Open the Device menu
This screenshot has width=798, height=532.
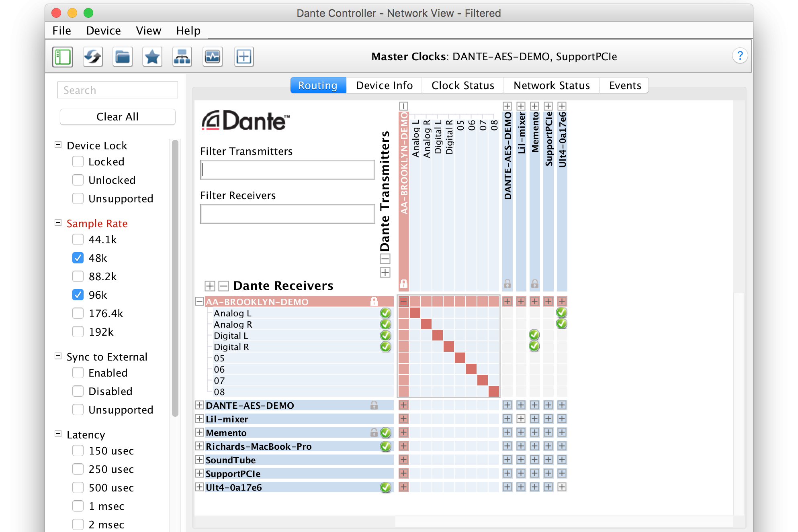click(103, 31)
